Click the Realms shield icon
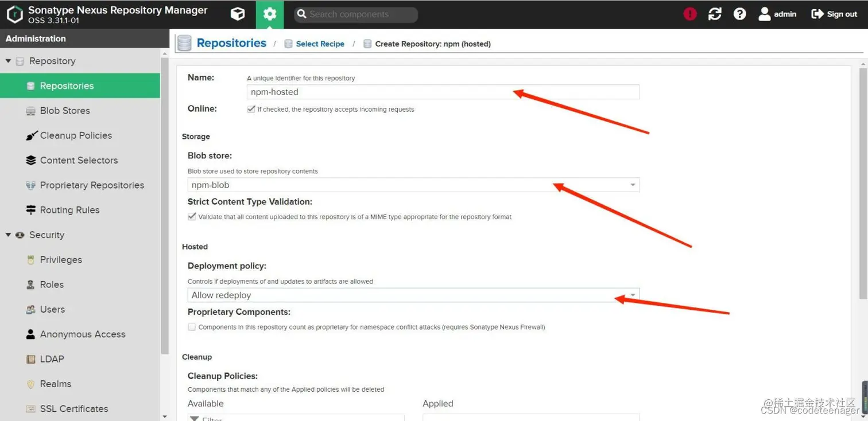The height and width of the screenshot is (421, 868). 31,384
